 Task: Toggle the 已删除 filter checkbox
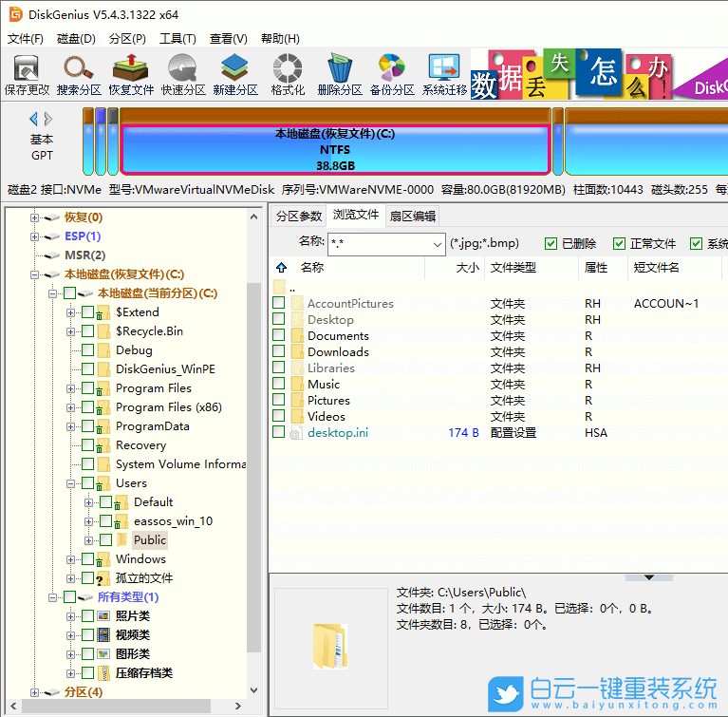click(x=551, y=244)
